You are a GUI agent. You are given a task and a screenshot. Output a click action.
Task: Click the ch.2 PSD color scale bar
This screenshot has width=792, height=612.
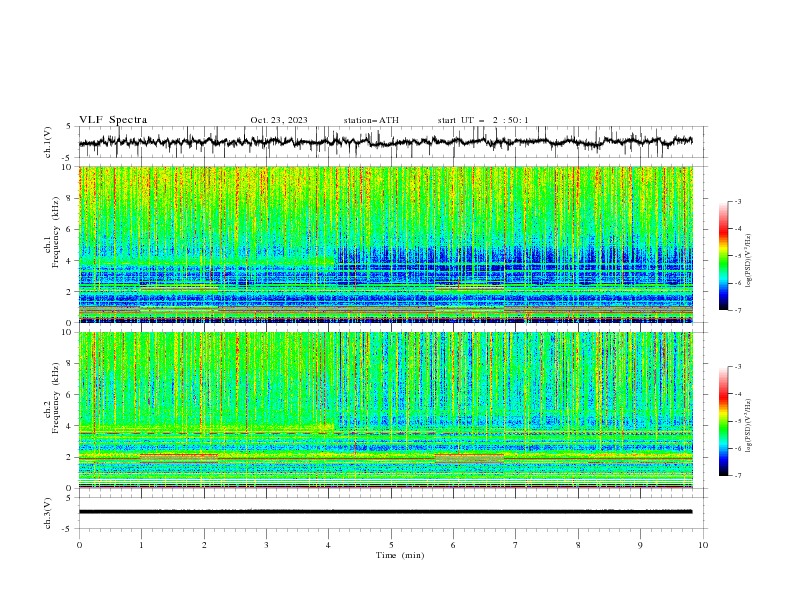[723, 421]
